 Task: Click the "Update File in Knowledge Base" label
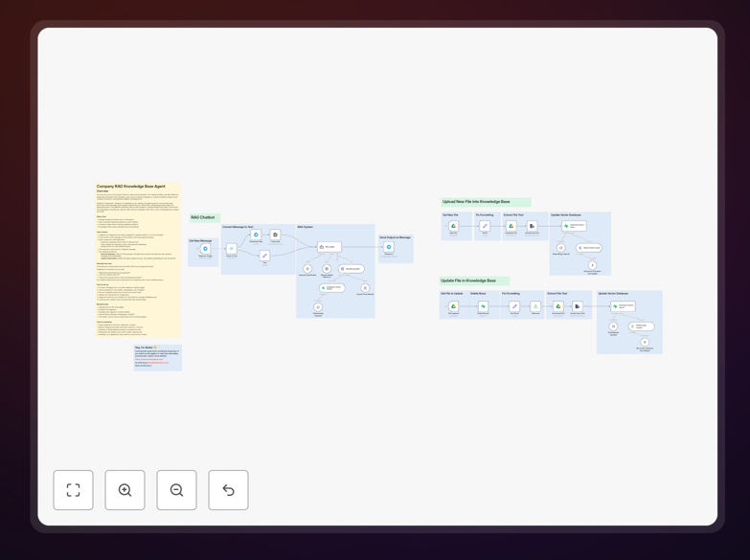(474, 280)
